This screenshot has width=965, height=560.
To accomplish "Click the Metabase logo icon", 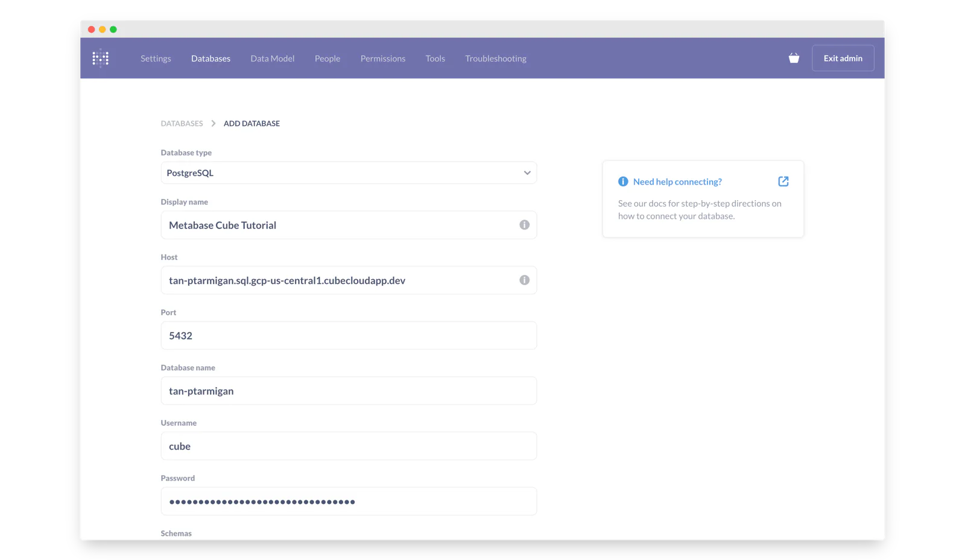I will [x=100, y=58].
